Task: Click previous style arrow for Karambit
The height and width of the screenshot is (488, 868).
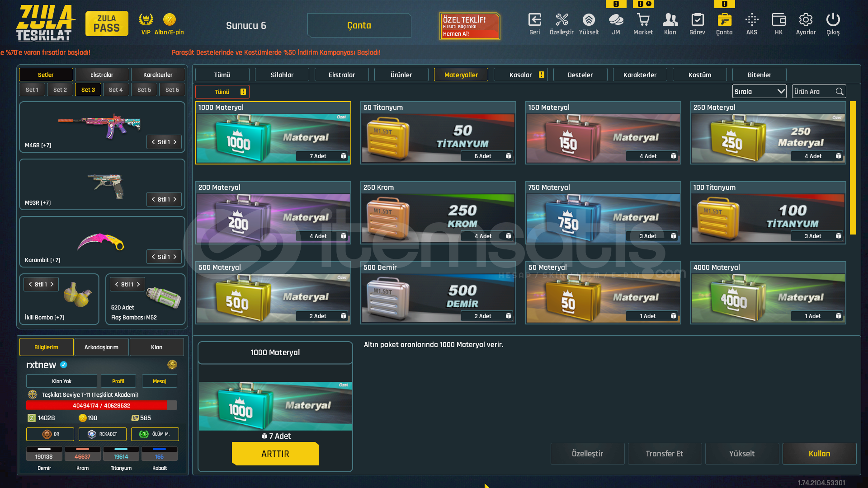Action: 153,257
